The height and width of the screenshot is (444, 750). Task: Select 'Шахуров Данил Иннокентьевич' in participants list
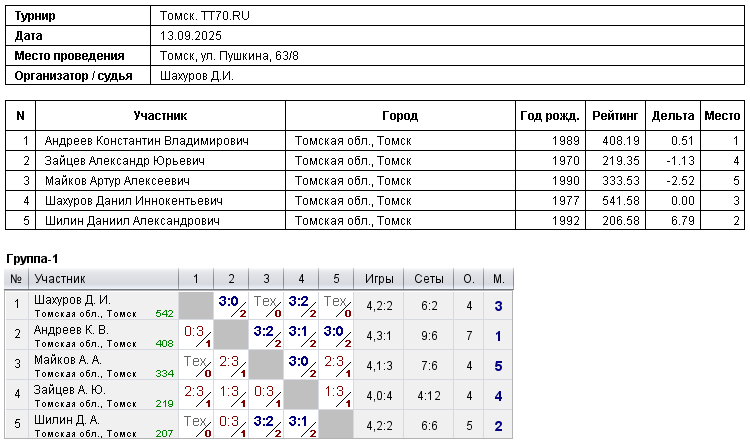click(x=133, y=201)
